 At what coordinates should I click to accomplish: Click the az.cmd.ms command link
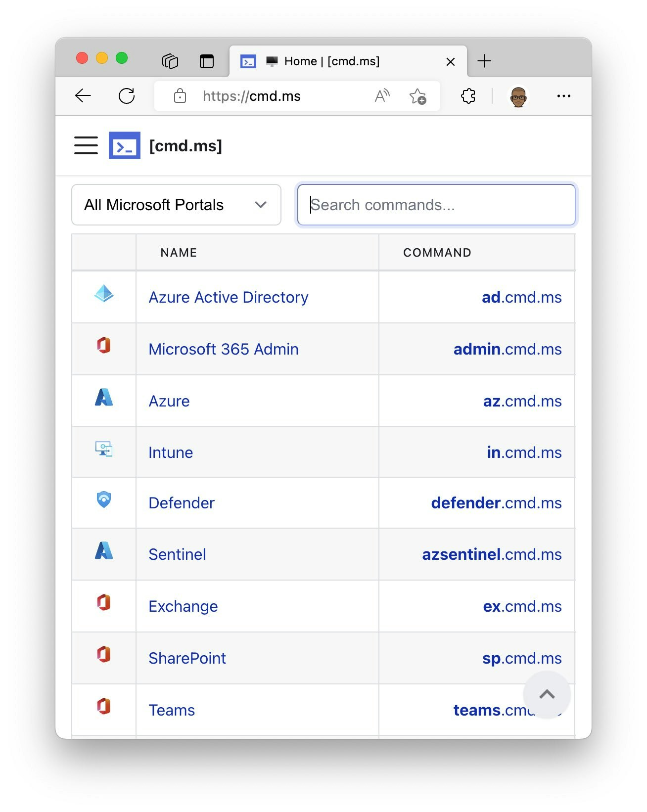coord(522,401)
